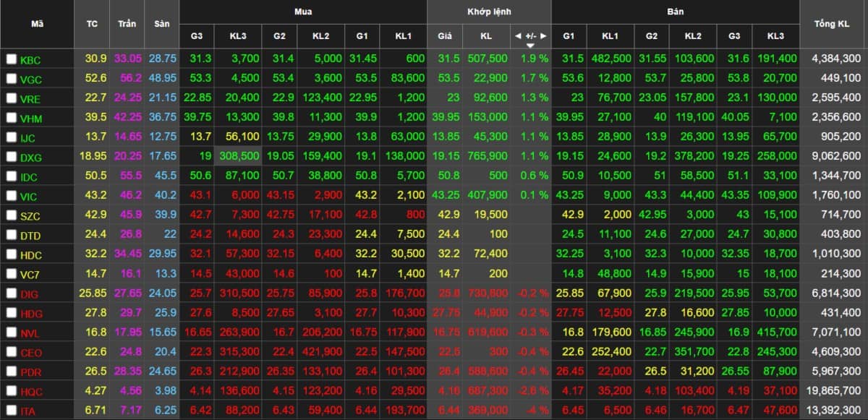The height and width of the screenshot is (420, 868).
Task: Tick the checkbox next to DXG
Action: (11, 156)
